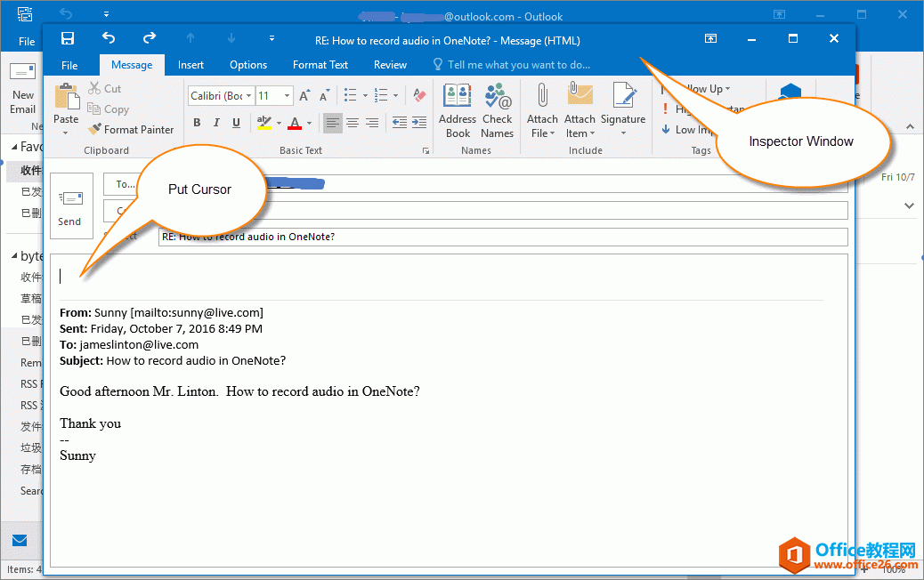924x580 pixels.
Task: Expand the font color picker arrow
Action: [309, 123]
